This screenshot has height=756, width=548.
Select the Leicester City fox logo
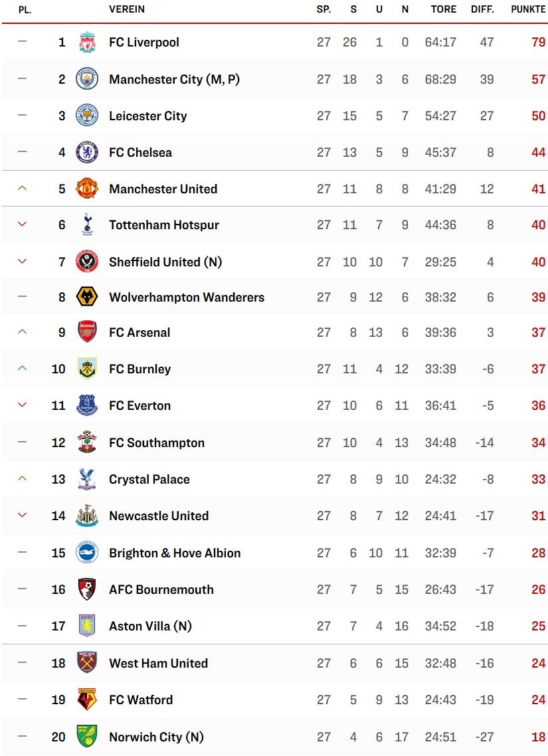(87, 115)
